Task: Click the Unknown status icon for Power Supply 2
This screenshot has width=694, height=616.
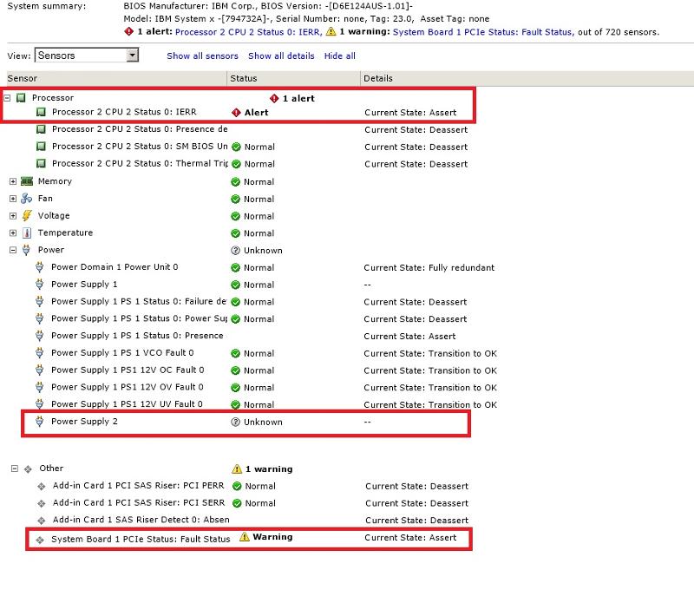Action: 235,423
